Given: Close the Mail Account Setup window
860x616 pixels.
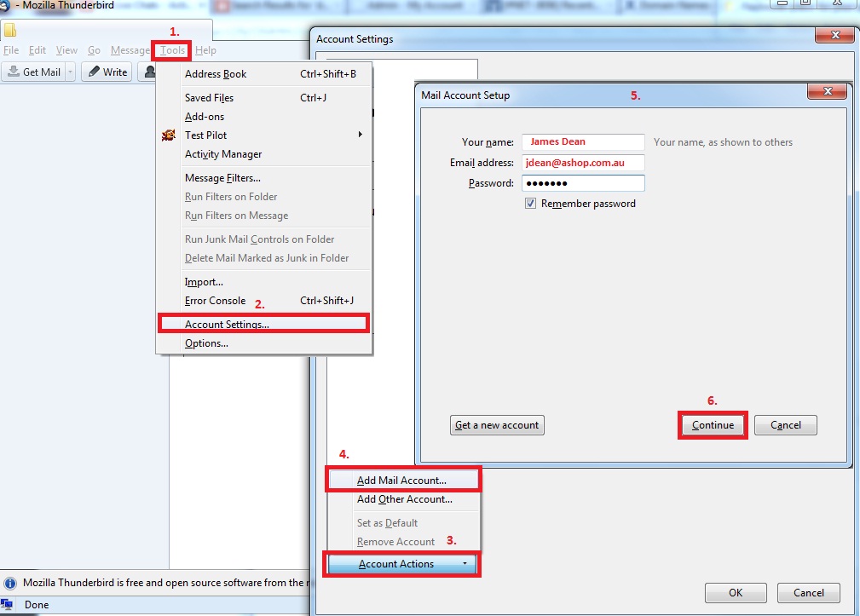Looking at the screenshot, I should coord(828,91).
